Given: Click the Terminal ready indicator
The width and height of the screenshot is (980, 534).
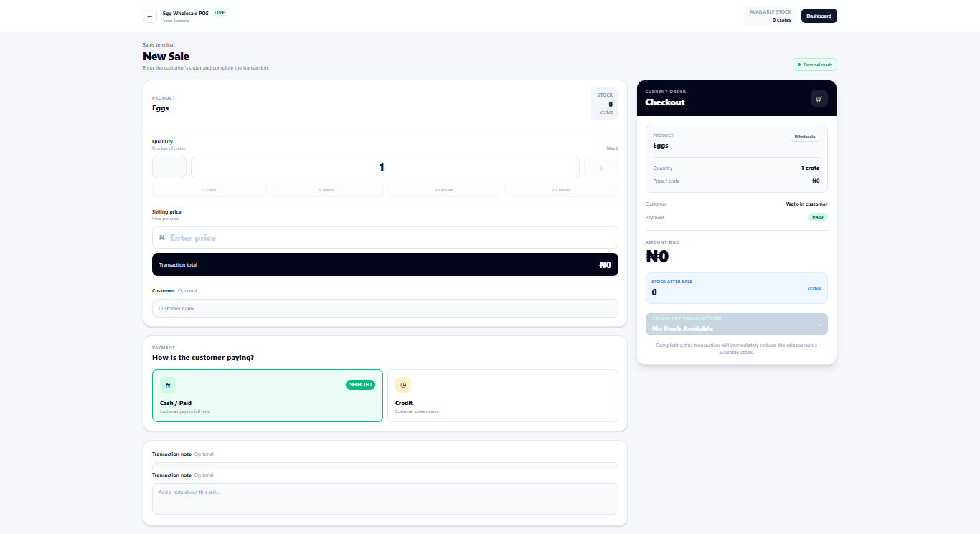Looking at the screenshot, I should tap(815, 65).
